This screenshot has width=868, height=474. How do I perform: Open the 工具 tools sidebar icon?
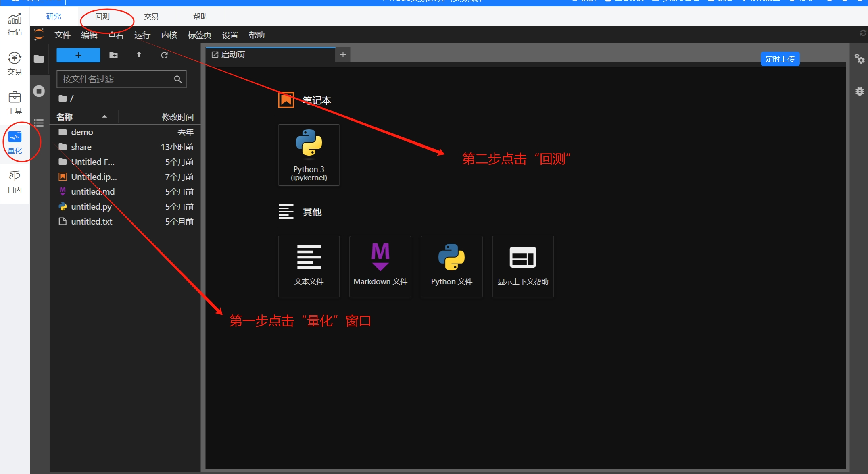(15, 103)
